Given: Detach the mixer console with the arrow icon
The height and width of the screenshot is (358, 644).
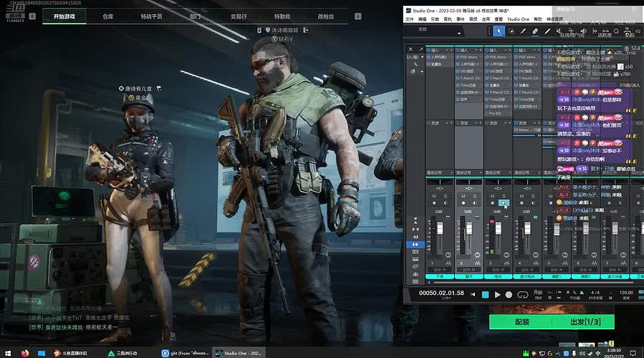Looking at the screenshot, I should [x=420, y=49].
